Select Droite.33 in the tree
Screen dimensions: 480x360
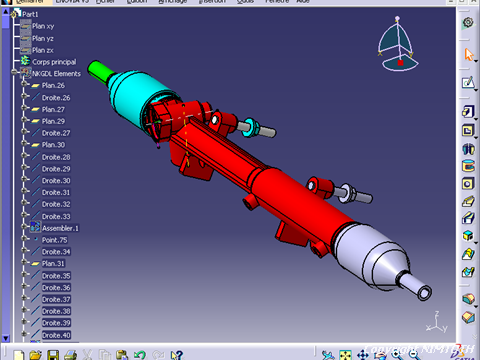(56, 217)
